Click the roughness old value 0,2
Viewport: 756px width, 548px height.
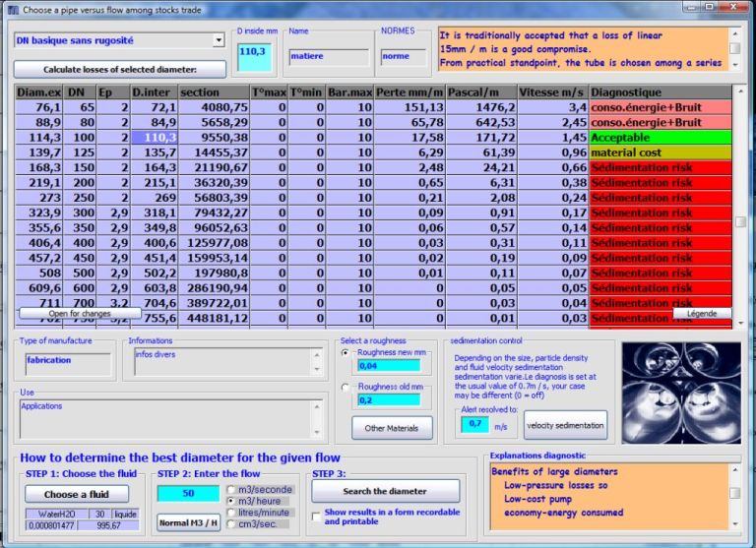388,400
